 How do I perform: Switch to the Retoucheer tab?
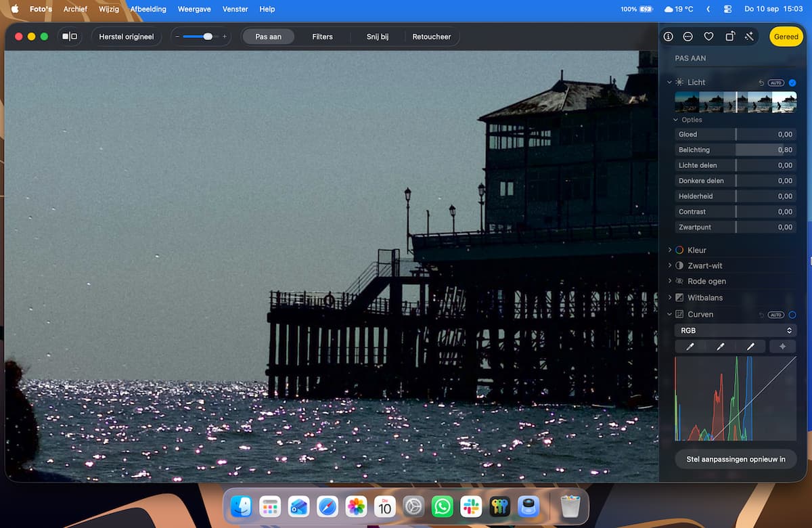point(432,37)
